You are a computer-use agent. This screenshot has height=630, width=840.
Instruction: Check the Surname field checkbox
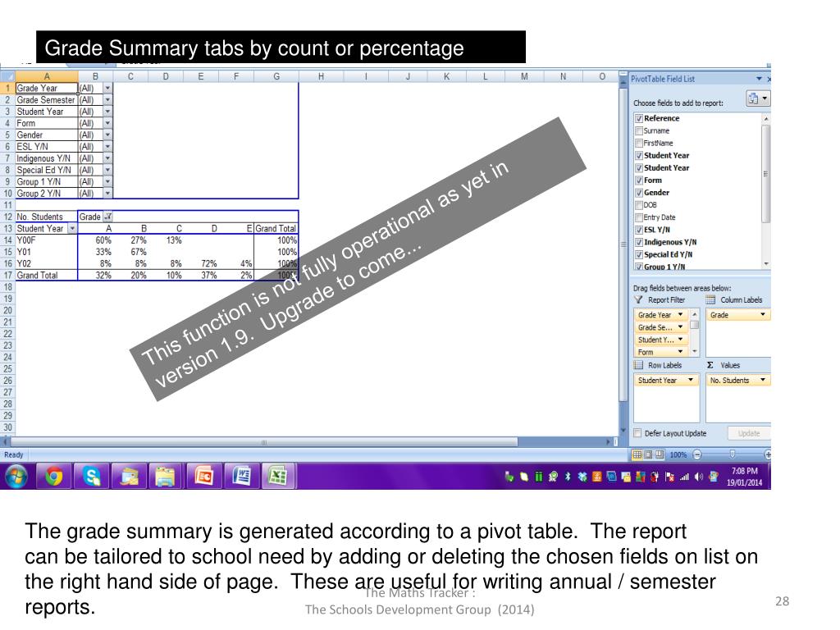[638, 130]
